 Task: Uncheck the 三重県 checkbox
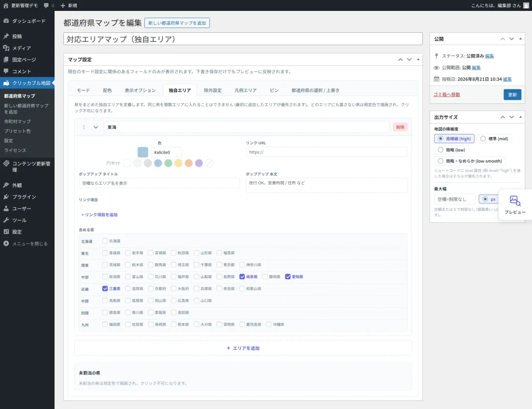[105, 289]
